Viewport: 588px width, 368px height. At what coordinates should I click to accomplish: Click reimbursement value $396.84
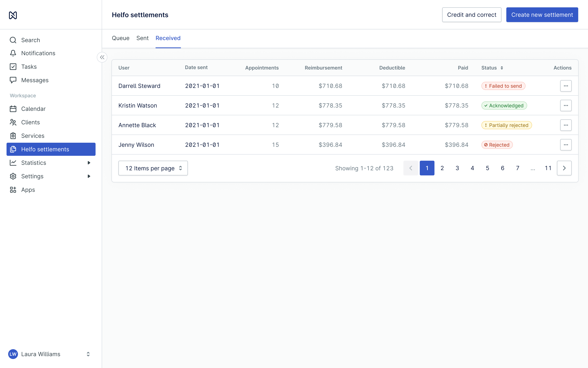tap(331, 145)
